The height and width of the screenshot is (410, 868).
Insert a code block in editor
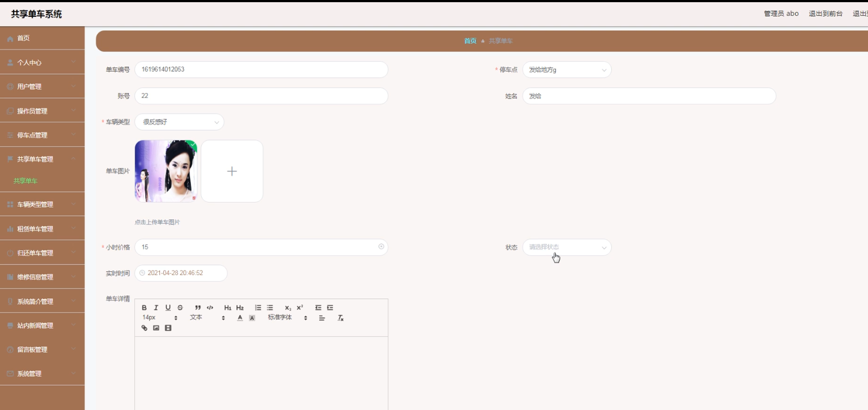[210, 308]
